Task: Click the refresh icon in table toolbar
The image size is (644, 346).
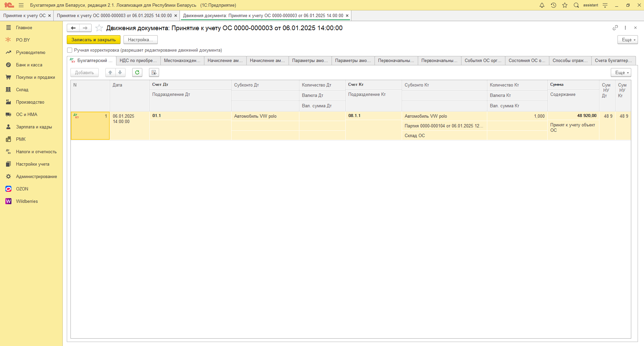Action: tap(137, 72)
